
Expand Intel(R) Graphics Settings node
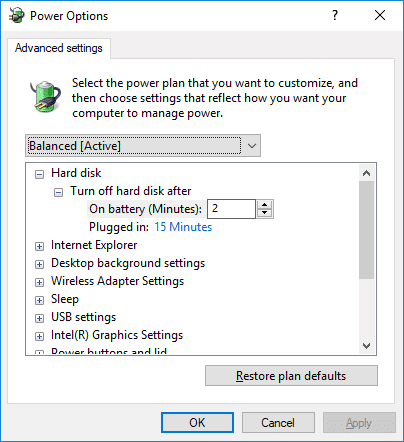coord(39,336)
